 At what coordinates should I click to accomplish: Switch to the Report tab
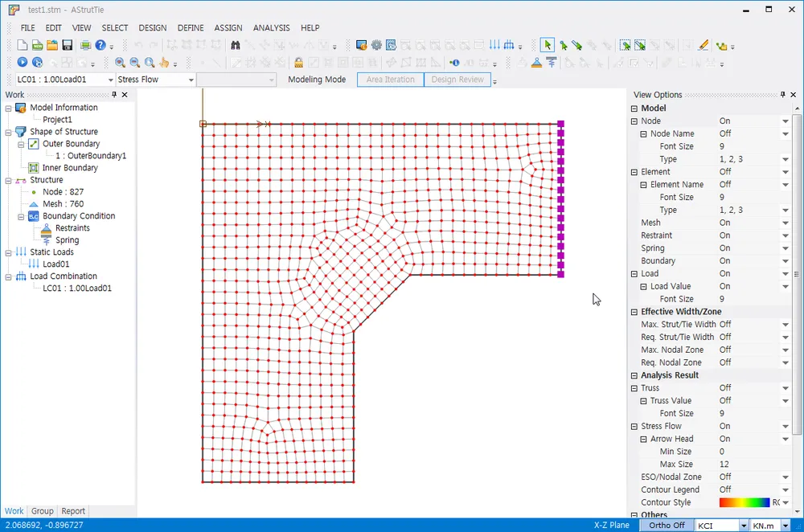73,511
